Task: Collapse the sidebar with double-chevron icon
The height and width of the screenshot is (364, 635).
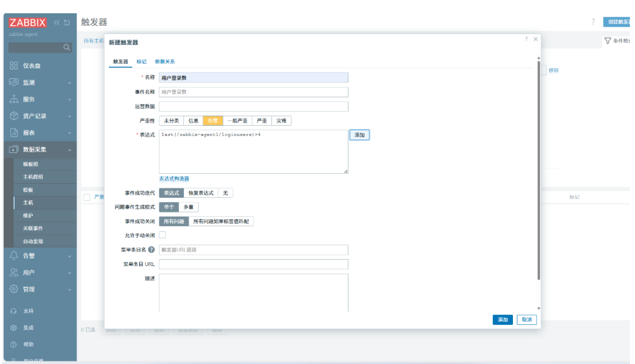Action: [x=57, y=23]
